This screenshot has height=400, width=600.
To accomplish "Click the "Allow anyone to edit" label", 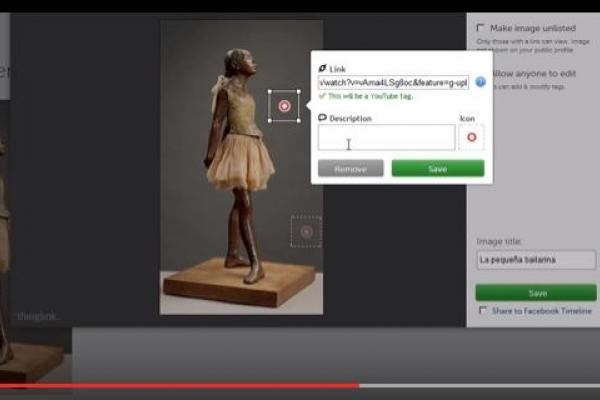I will 535,73.
